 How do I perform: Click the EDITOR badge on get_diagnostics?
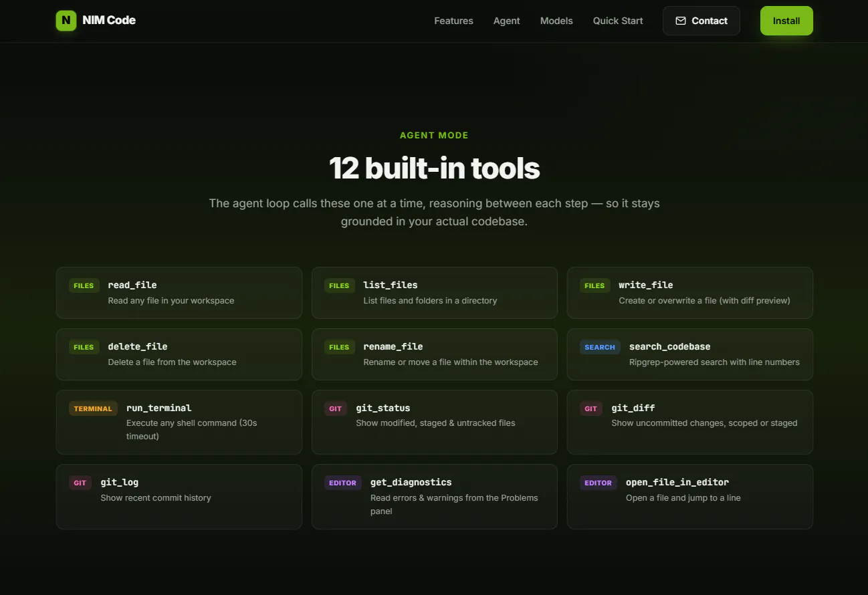[343, 483]
